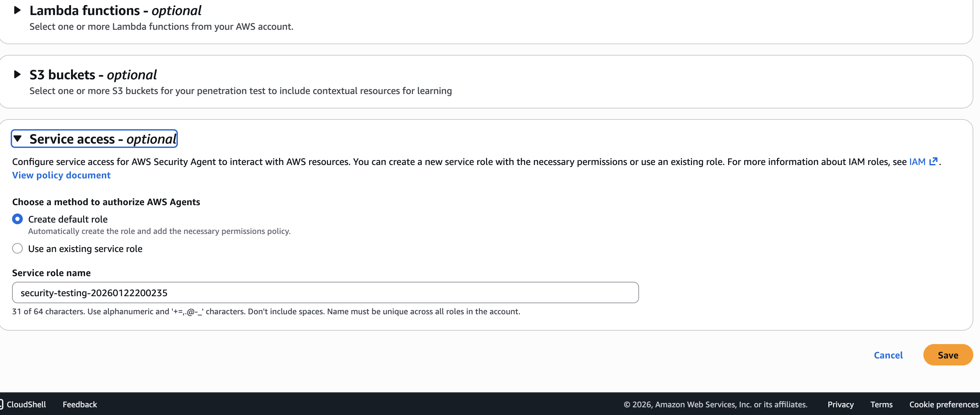Click the S3 buckets section heading
This screenshot has width=980, height=415.
(x=93, y=75)
